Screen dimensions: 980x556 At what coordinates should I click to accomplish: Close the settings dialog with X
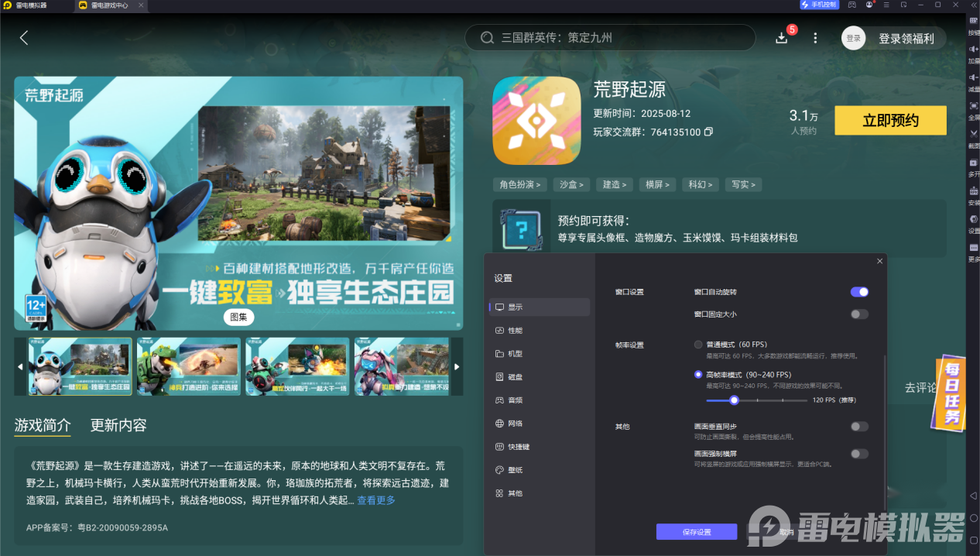point(879,262)
